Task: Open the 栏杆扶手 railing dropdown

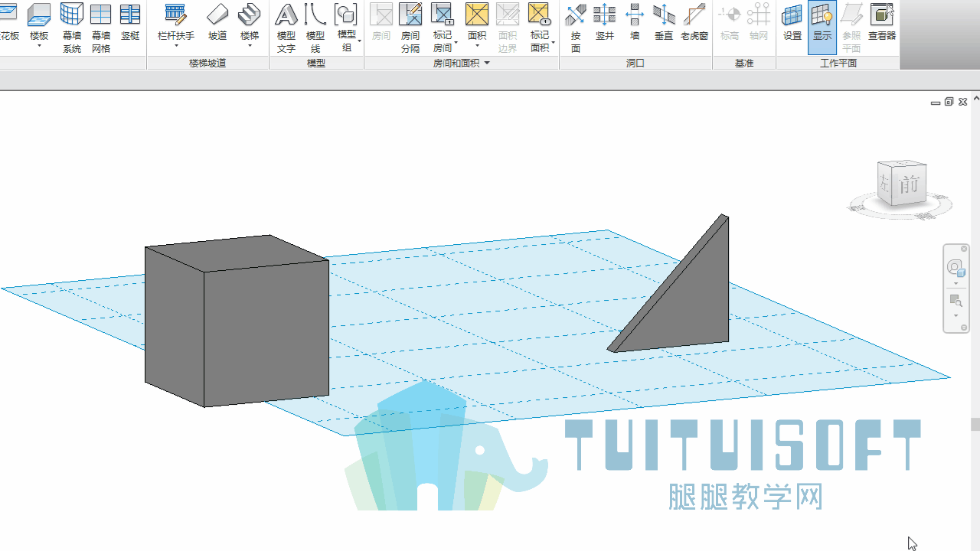Action: [176, 46]
